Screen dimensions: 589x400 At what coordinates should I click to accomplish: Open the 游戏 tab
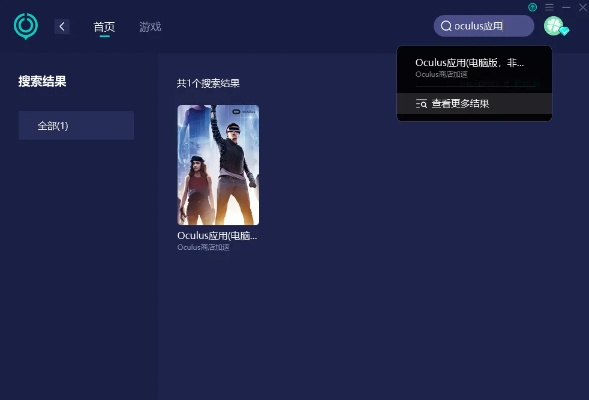pyautogui.click(x=150, y=27)
